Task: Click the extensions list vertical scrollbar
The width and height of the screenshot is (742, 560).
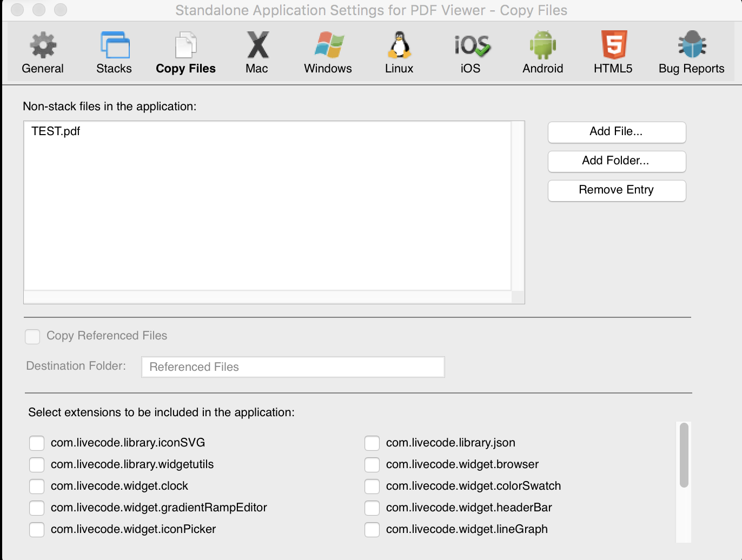Action: (684, 456)
